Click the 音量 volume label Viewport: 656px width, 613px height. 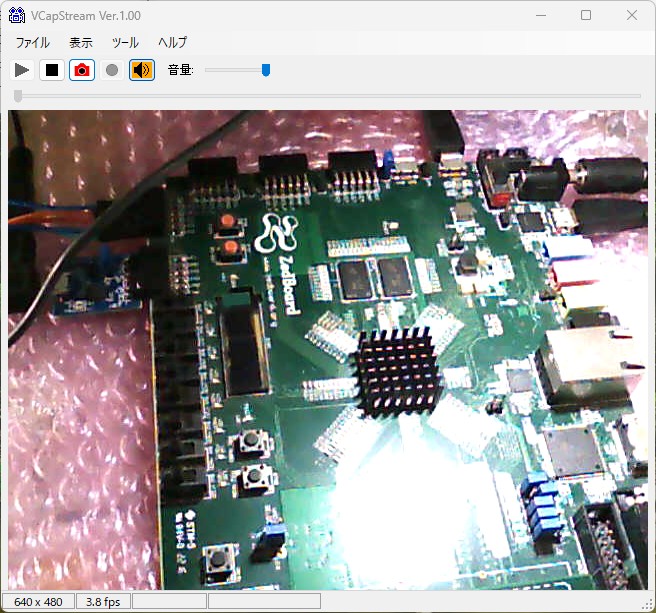click(x=181, y=70)
